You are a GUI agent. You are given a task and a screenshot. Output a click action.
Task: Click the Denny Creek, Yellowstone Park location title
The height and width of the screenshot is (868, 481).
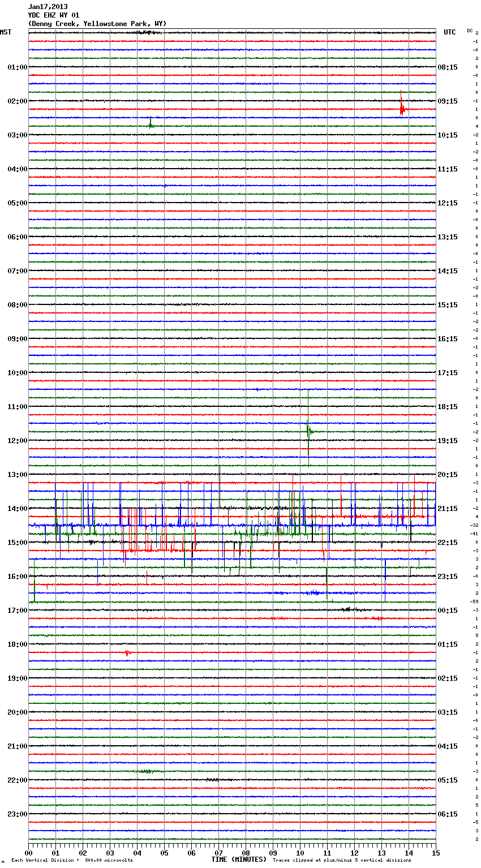click(97, 24)
